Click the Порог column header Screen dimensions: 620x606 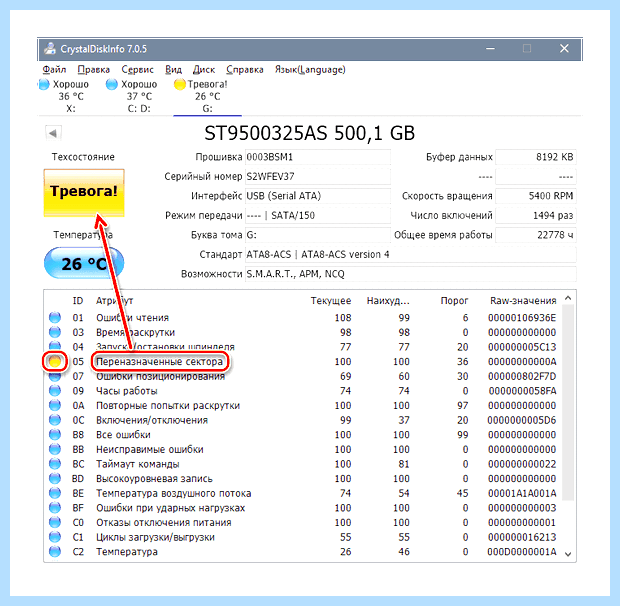[x=454, y=301]
